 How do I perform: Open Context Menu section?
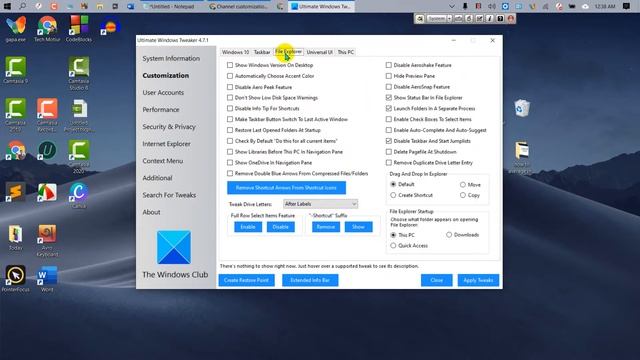(162, 161)
